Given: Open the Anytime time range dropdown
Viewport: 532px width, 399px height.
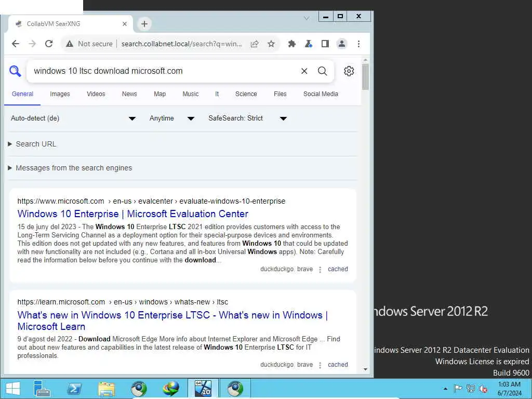Looking at the screenshot, I should tap(171, 118).
